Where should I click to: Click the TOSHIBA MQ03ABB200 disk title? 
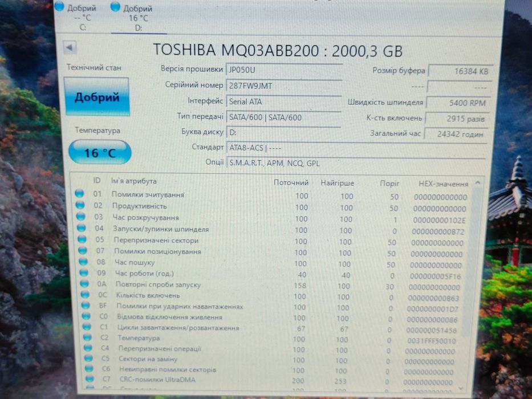(278, 51)
